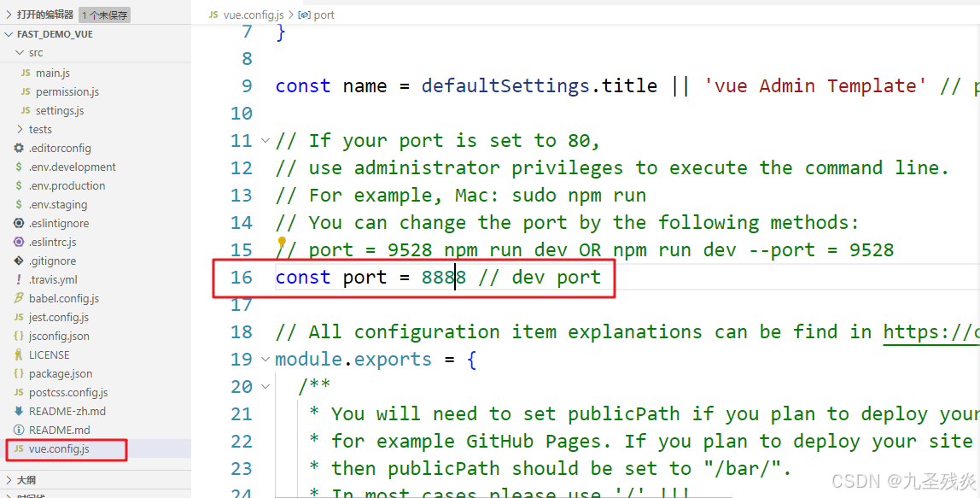Open postcss.config.js file
The width and height of the screenshot is (980, 498).
pyautogui.click(x=68, y=391)
